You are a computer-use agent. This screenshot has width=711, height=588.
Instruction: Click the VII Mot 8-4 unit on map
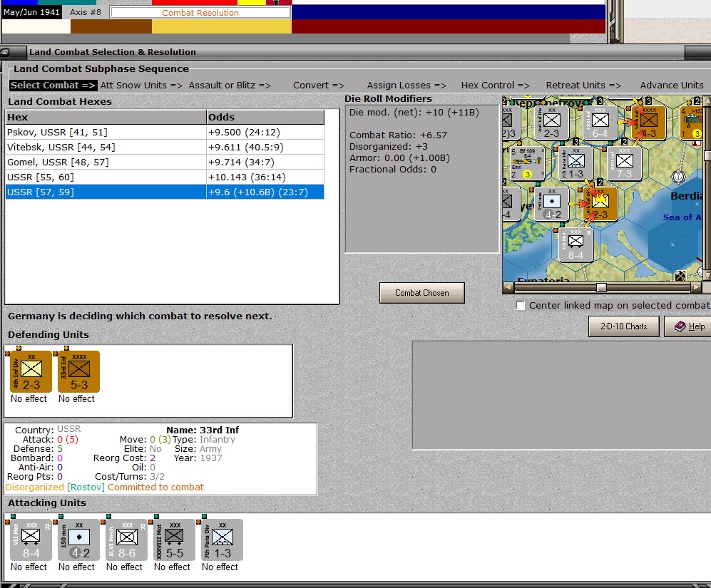coord(576,244)
